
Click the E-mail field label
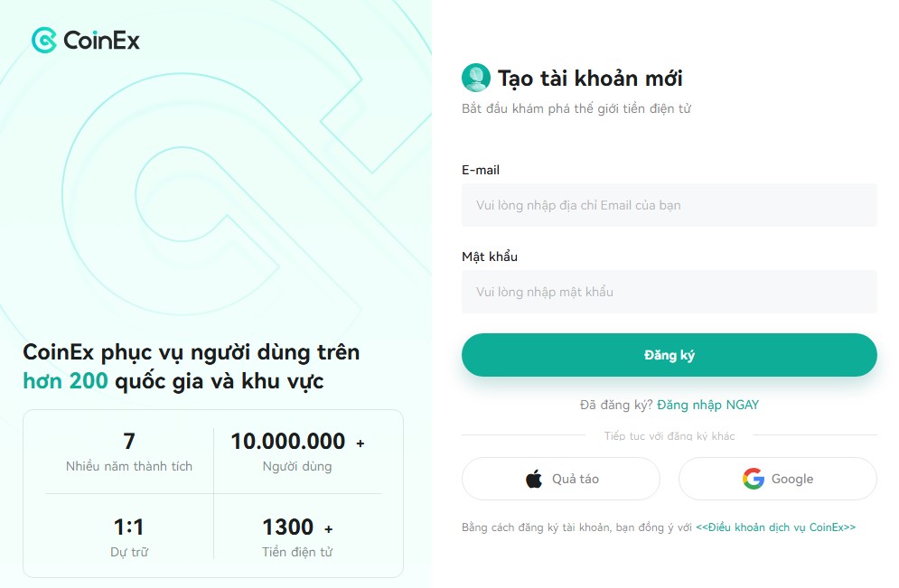481,170
